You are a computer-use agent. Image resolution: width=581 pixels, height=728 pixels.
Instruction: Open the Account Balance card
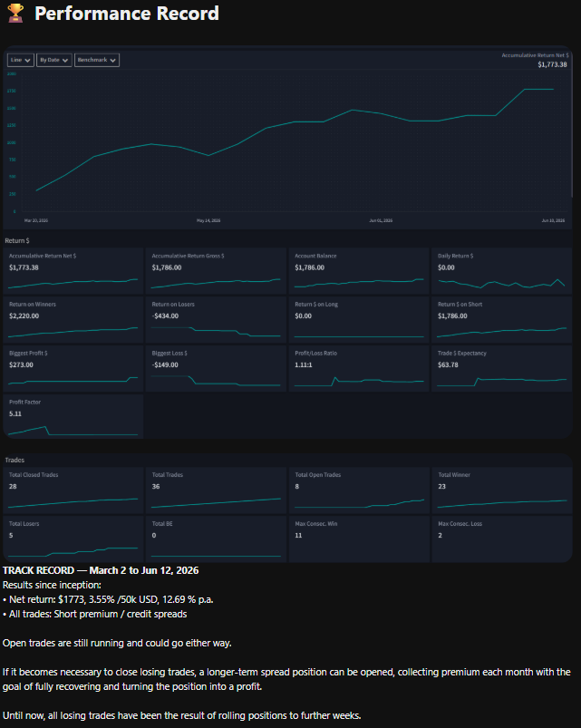(359, 271)
